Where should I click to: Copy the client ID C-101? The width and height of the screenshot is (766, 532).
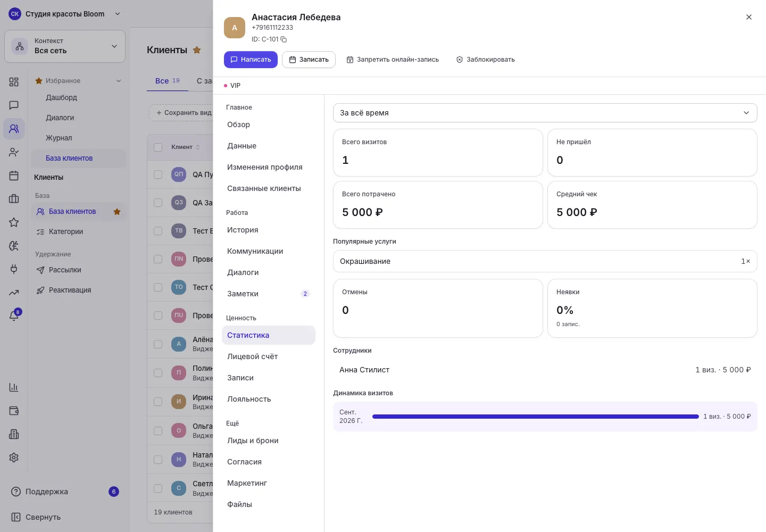pyautogui.click(x=284, y=39)
